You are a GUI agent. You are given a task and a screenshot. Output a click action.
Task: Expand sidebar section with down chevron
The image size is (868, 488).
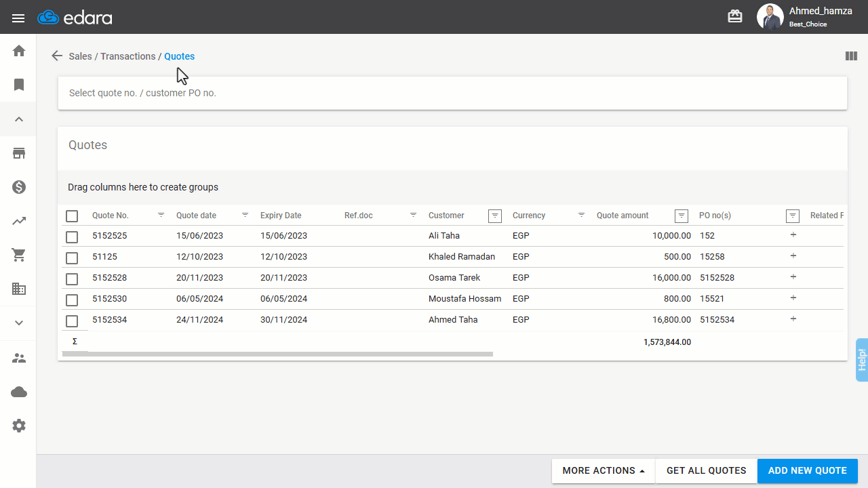(19, 323)
